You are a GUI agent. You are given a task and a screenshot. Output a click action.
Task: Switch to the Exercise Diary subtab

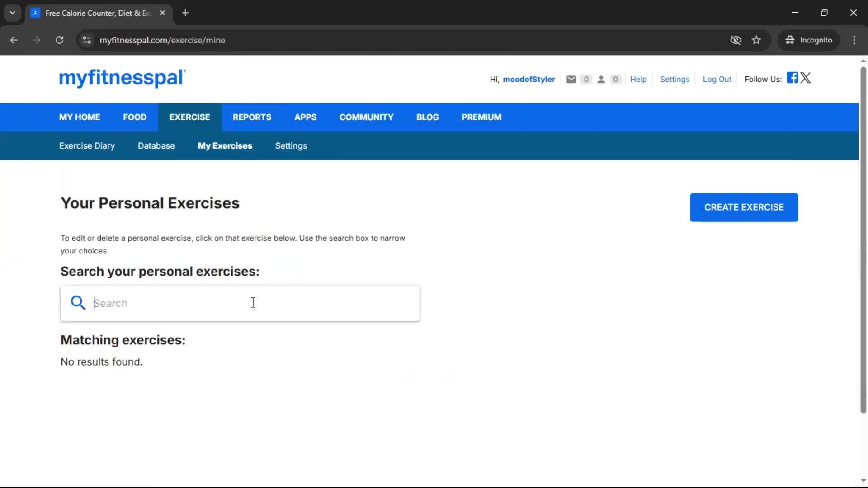(x=87, y=146)
